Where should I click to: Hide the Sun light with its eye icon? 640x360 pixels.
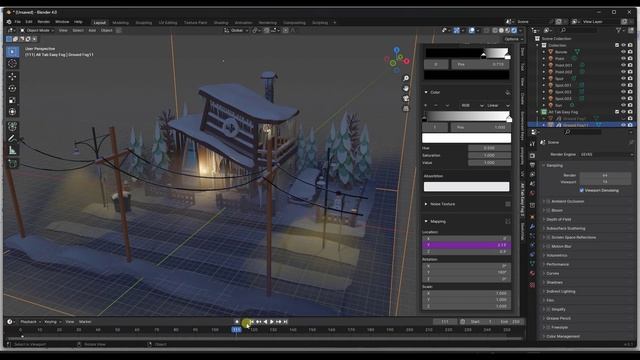(623, 105)
